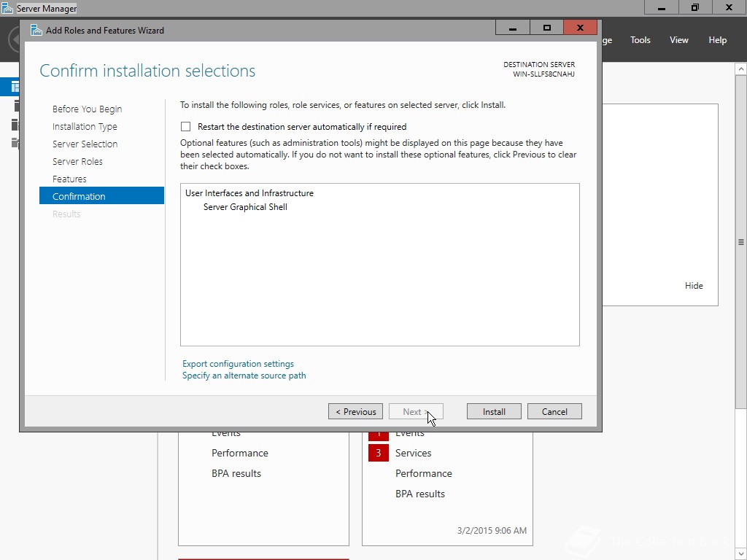Open BPA results in the left server tile
This screenshot has width=747, height=560.
(236, 474)
